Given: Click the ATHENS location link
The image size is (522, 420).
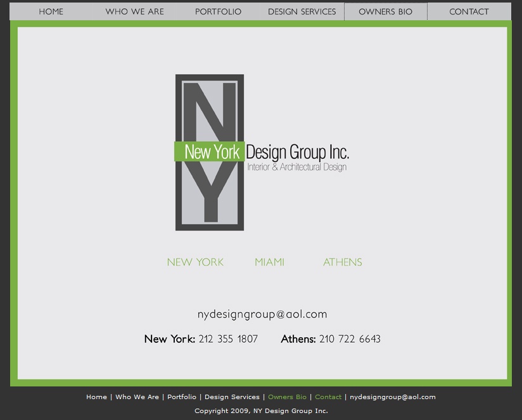Looking at the screenshot, I should click(342, 262).
